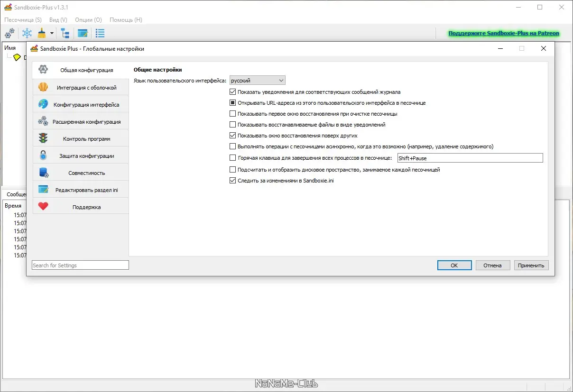Click the Имя column header in main window

[10, 48]
